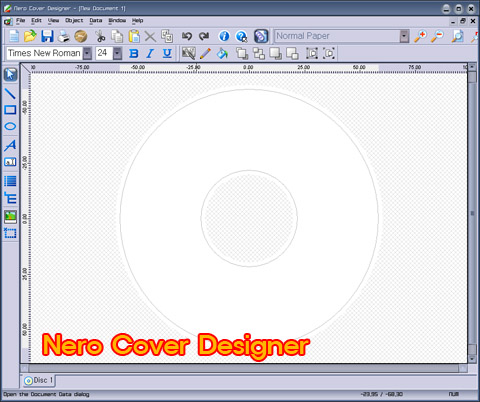Click the context help question mark icon

(241, 36)
